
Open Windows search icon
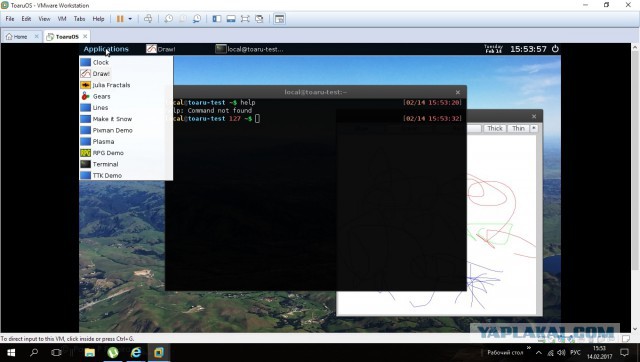[34, 352]
